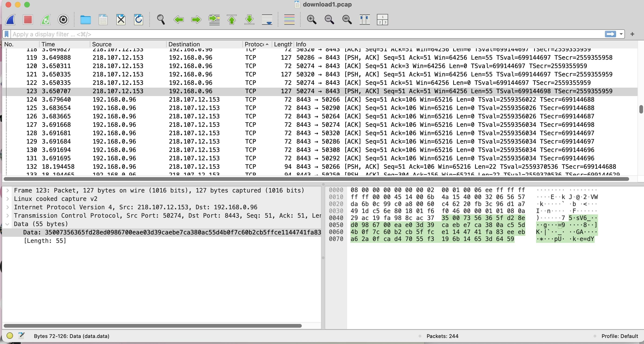Zoom in packet text size
Viewport: 644px width, 344px height.
tap(312, 20)
